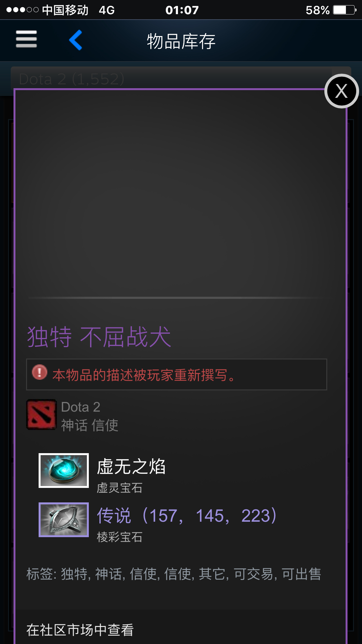Tap the 标签 tags line
362x644 pixels.
coord(174,574)
